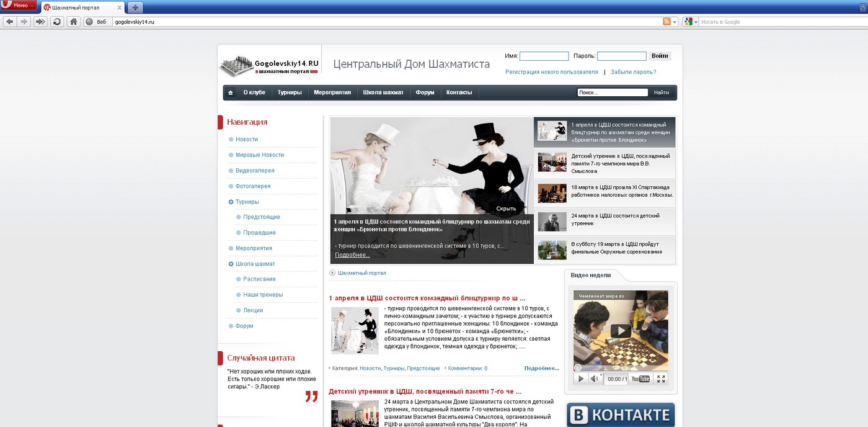Click the fullscreen icon in the video player
The width and height of the screenshot is (868, 427).
click(x=661, y=379)
